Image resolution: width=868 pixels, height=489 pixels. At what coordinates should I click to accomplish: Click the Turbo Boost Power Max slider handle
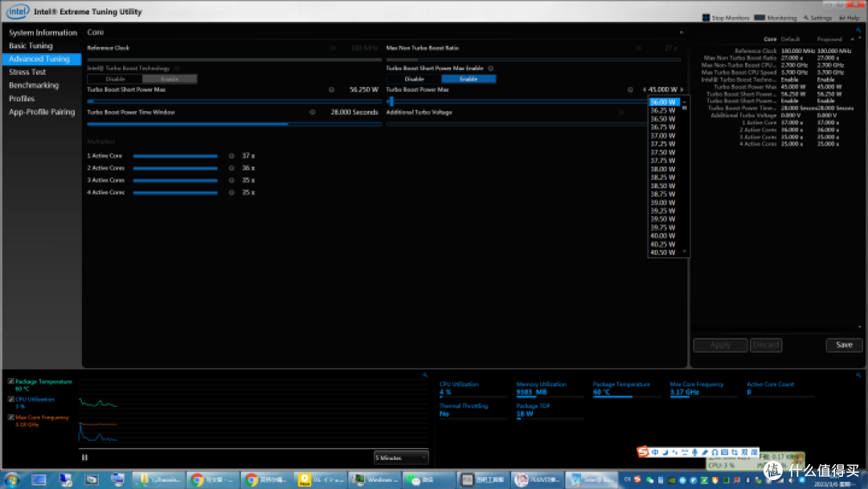click(391, 102)
